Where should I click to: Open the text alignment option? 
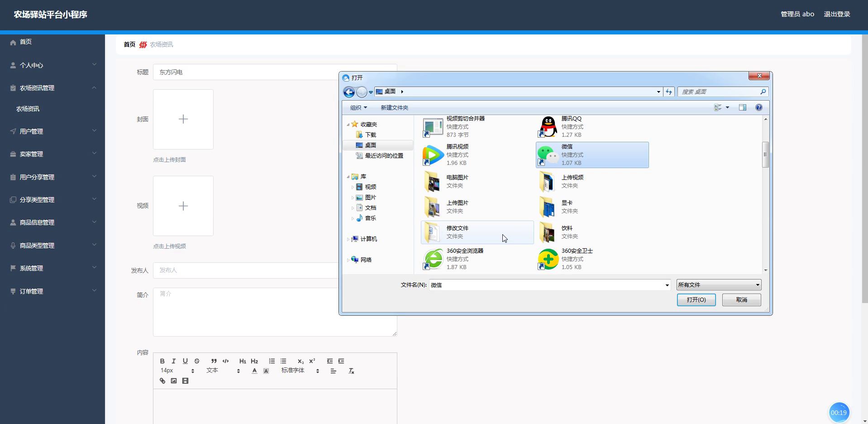[334, 371]
